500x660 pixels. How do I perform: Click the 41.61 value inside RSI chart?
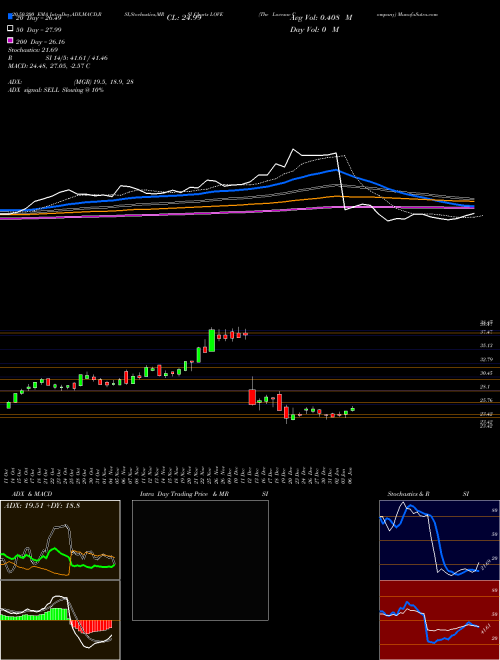(488, 629)
